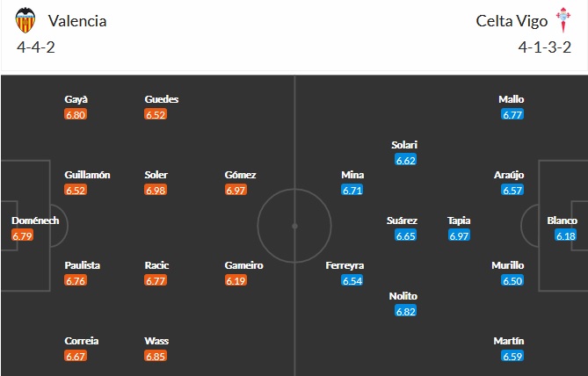The image size is (588, 376).
Task: Click the Valencia club crest icon
Action: click(27, 19)
